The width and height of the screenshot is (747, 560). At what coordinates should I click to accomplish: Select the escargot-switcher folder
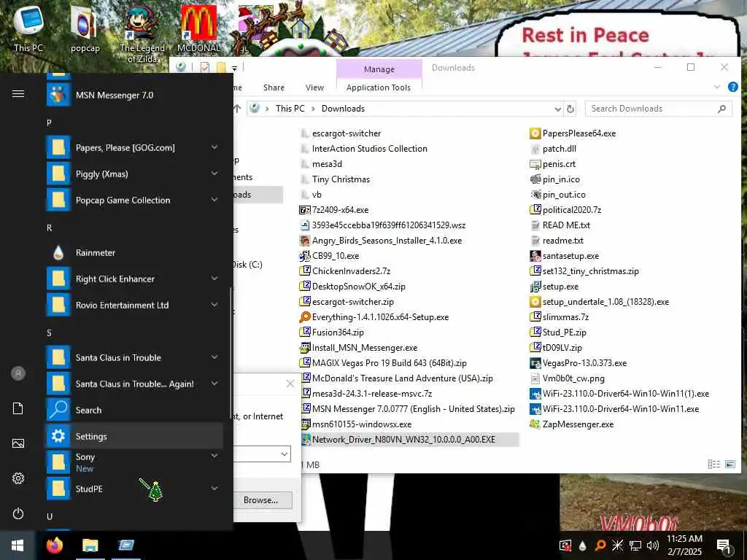[341, 133]
